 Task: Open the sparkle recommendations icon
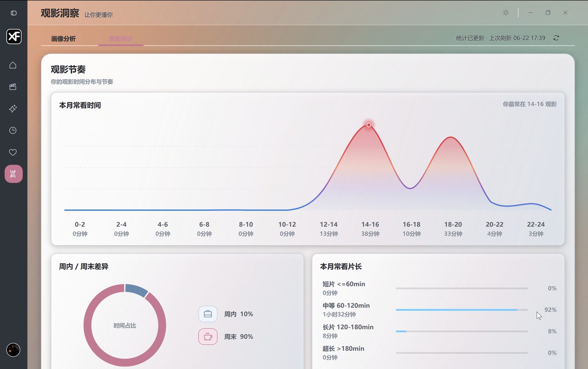[x=13, y=109]
